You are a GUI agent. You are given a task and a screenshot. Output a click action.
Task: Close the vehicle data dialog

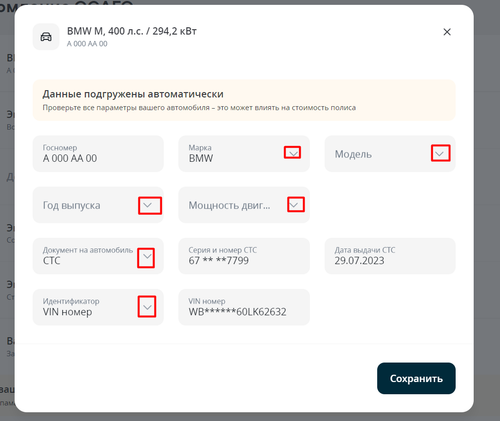pos(447,32)
